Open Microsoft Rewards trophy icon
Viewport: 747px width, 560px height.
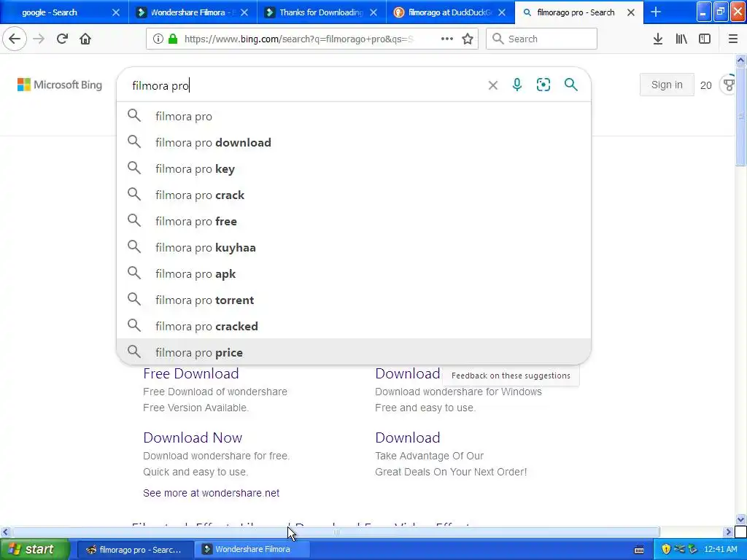pyautogui.click(x=729, y=85)
